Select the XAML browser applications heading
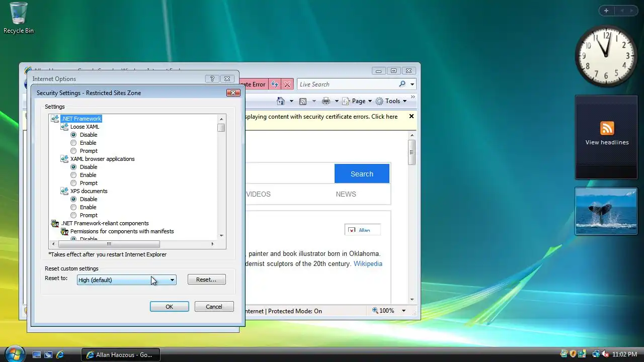The width and height of the screenshot is (644, 362). (x=102, y=159)
